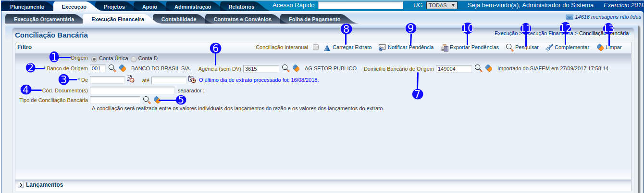
Task: Click the Cód. Documento(s) input field
Action: 132,90
